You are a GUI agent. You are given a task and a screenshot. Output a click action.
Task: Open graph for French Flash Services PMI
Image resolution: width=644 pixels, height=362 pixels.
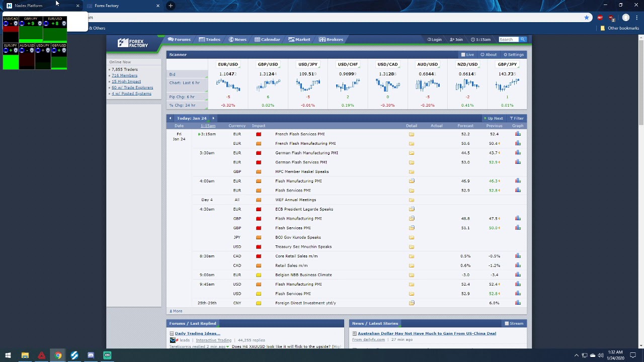[x=518, y=134]
